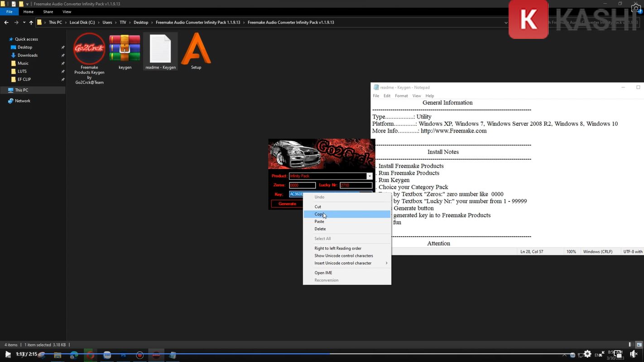Click the Up arrow in Explorer navigation
This screenshot has height=362, width=644.
(31, 22)
